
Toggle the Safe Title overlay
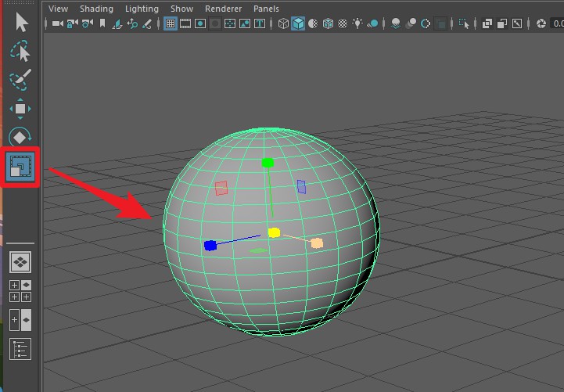click(x=260, y=23)
